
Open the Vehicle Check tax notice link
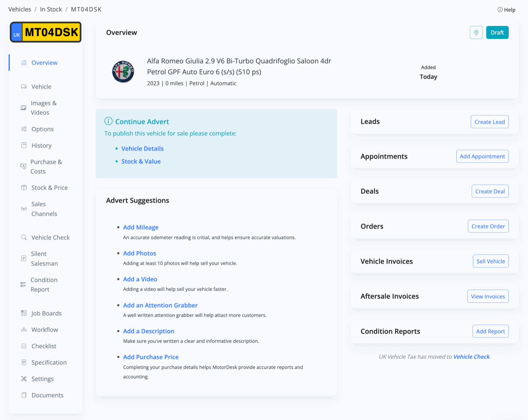(x=471, y=357)
